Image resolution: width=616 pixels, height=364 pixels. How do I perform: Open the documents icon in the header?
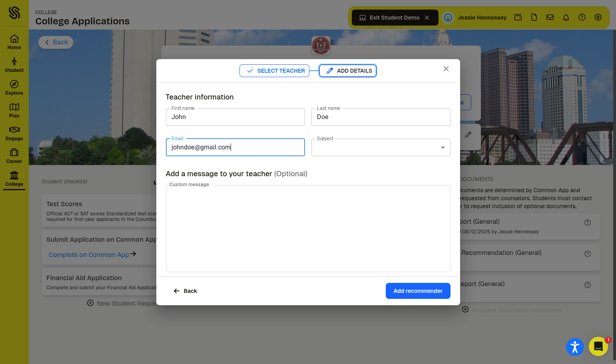(x=534, y=17)
